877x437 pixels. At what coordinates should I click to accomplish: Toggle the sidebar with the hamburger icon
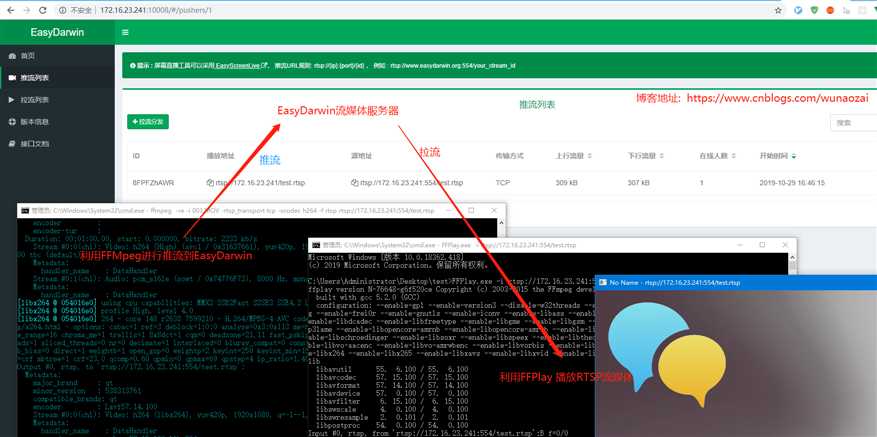125,32
